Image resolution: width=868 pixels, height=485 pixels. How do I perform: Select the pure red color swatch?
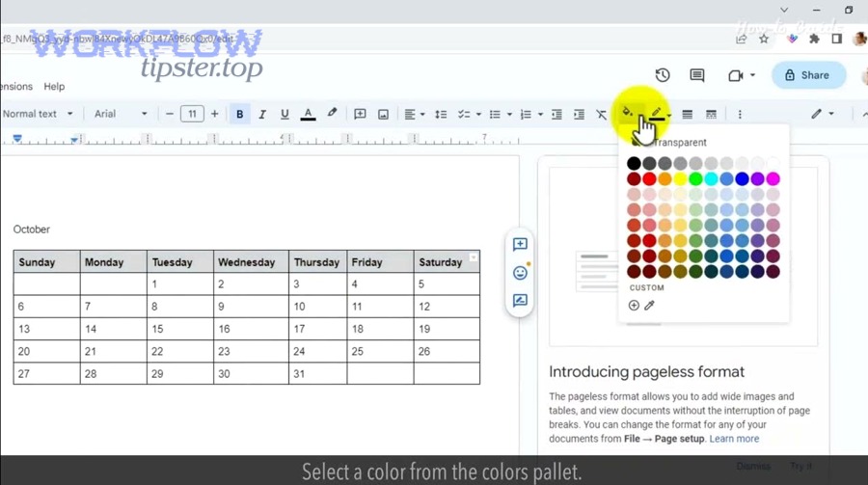[649, 179]
